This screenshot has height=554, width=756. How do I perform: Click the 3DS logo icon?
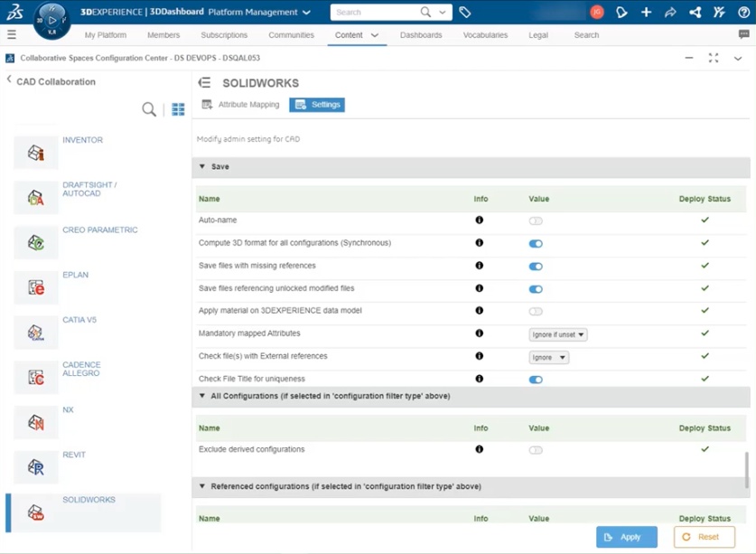[14, 12]
